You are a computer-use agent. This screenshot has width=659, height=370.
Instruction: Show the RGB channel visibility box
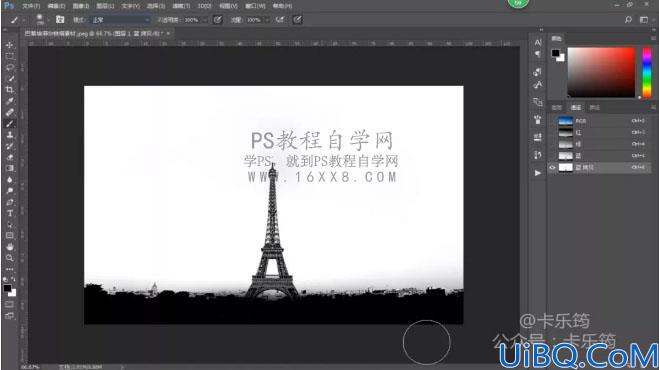pyautogui.click(x=552, y=121)
